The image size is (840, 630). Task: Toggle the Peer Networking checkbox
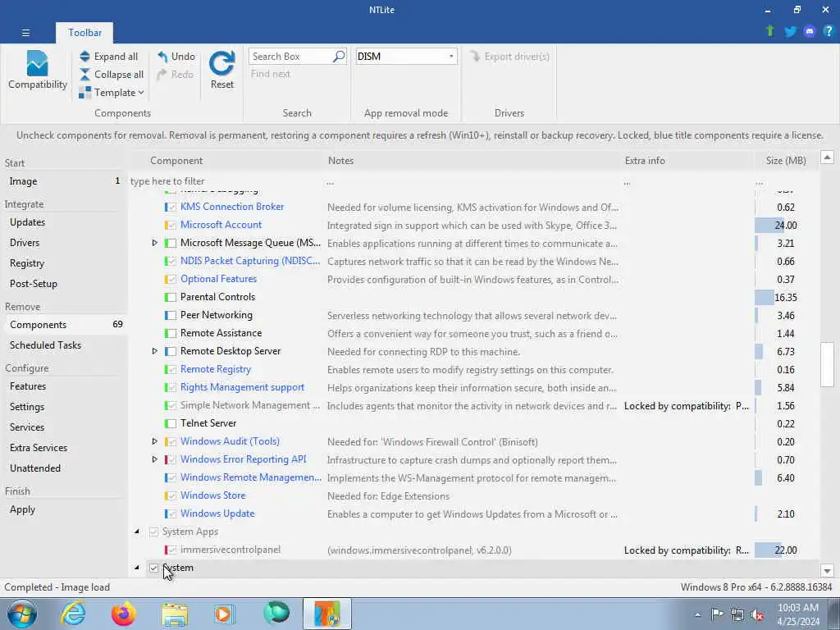point(171,315)
